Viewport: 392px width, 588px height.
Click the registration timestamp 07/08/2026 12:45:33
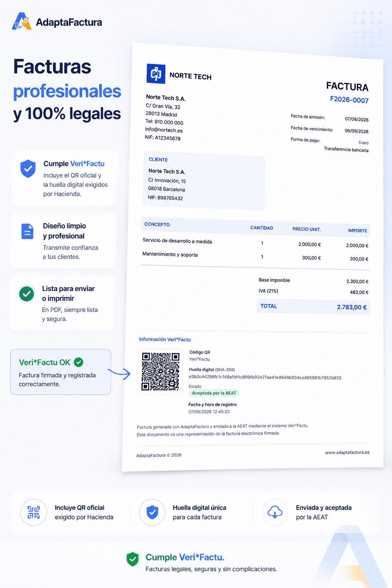pos(209,412)
